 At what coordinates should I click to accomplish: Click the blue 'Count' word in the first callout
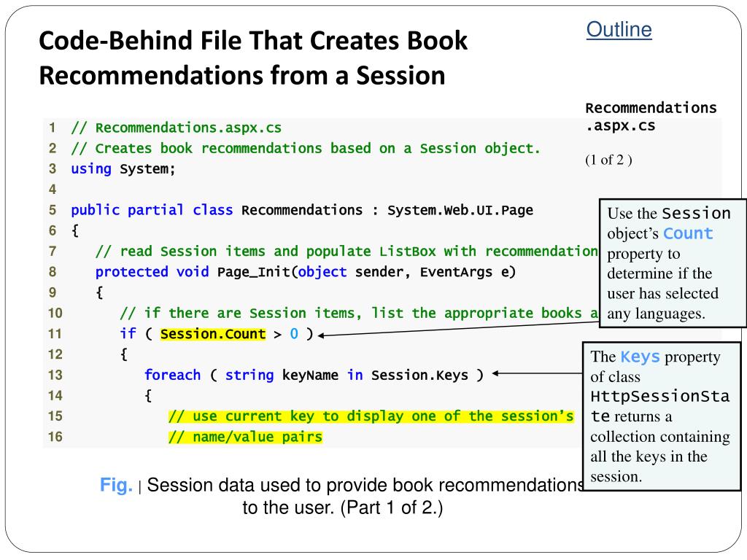[688, 233]
